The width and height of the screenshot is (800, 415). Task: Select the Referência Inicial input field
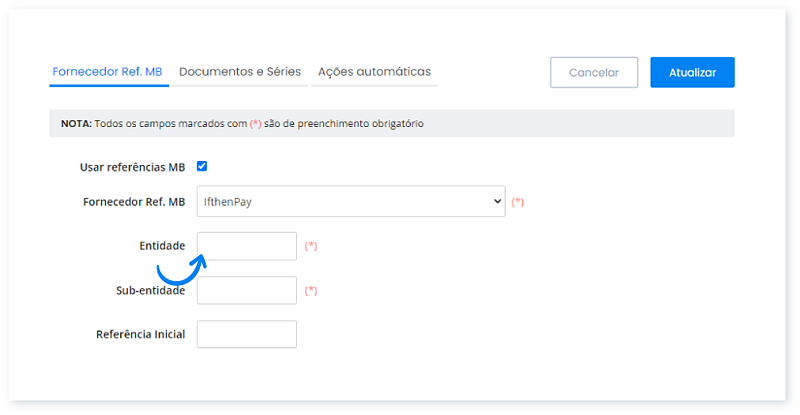click(247, 334)
